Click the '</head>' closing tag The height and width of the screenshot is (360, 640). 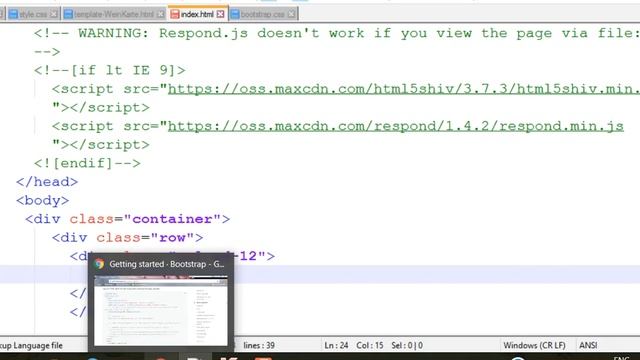coord(47,182)
